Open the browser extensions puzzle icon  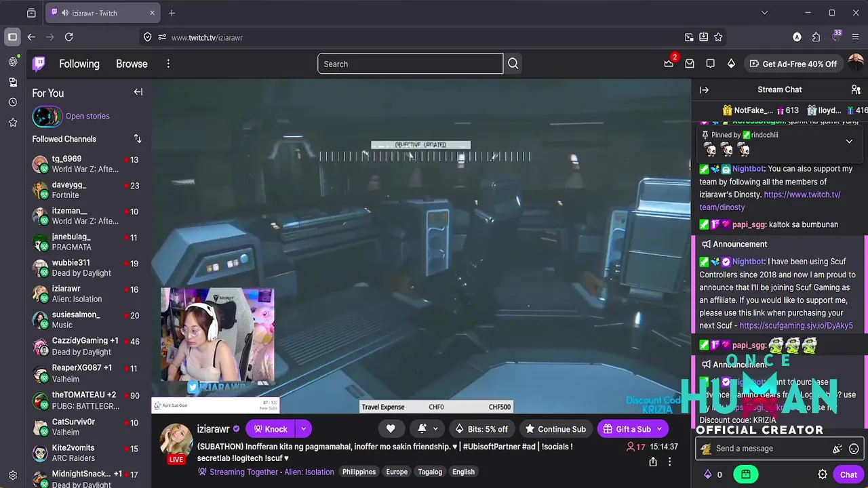click(816, 37)
